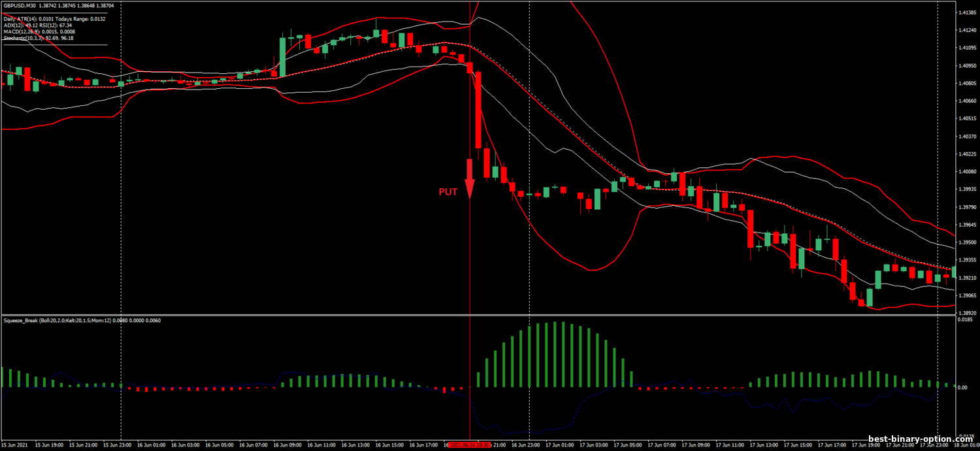980x451 pixels.
Task: Click the 16 Jun 07:00 time label
Action: (252, 445)
